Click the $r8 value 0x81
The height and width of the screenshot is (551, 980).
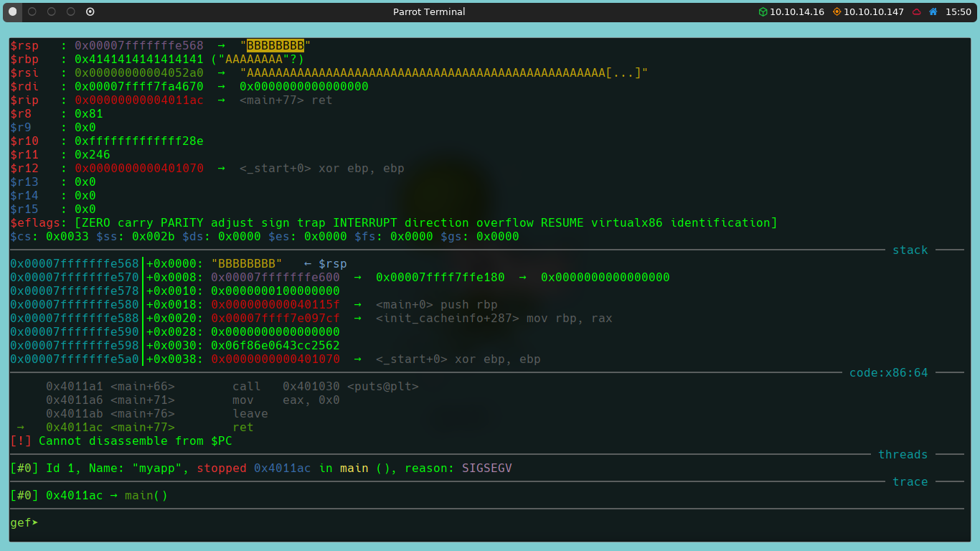89,114
